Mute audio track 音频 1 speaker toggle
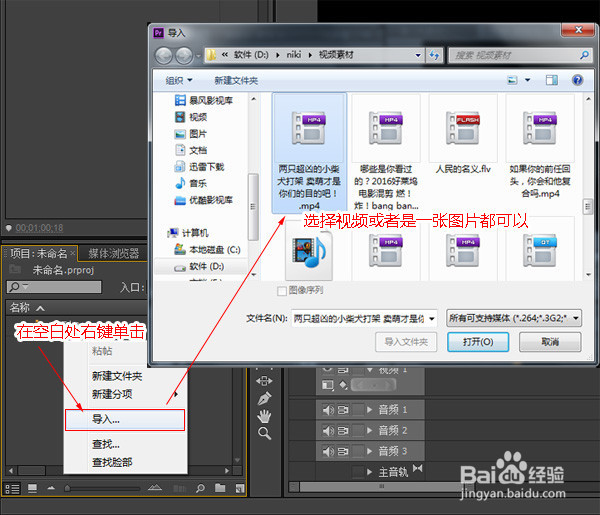Viewport: 600px width, 515px height. (328, 410)
